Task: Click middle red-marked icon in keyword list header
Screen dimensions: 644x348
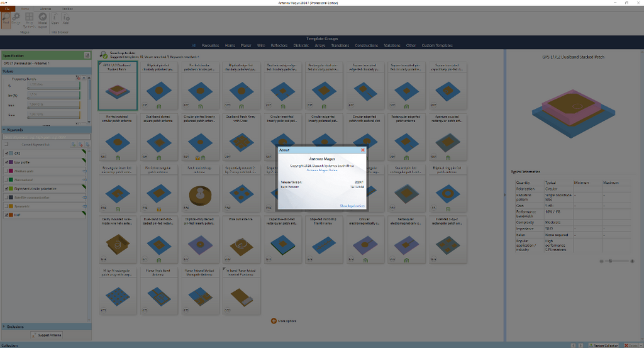Action: click(80, 145)
